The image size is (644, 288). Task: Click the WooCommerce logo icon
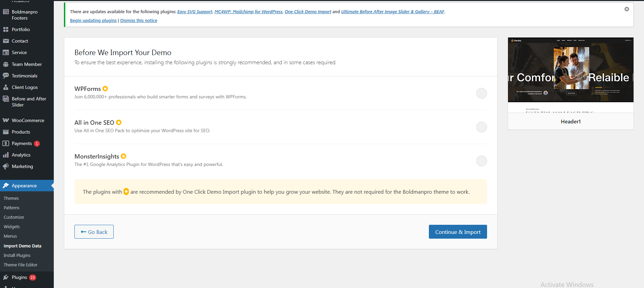(6, 120)
